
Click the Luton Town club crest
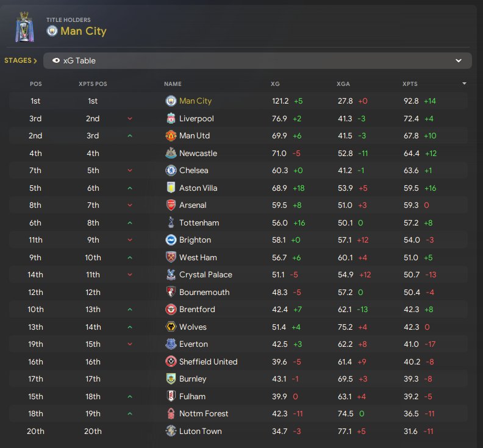click(171, 431)
